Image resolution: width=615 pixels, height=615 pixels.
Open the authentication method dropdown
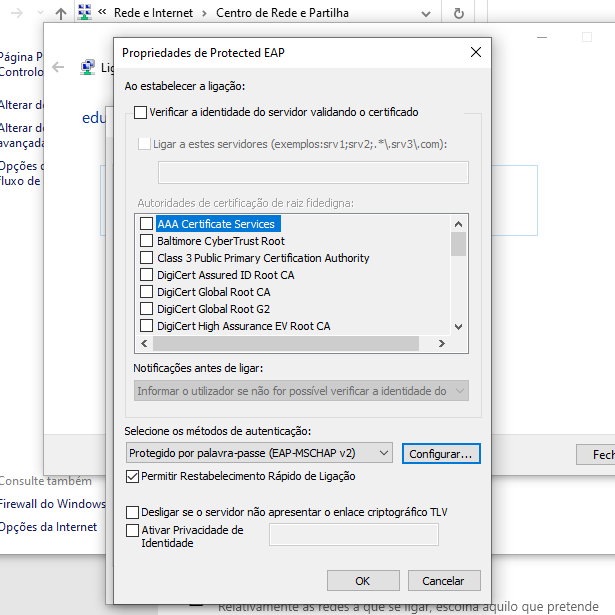click(259, 453)
